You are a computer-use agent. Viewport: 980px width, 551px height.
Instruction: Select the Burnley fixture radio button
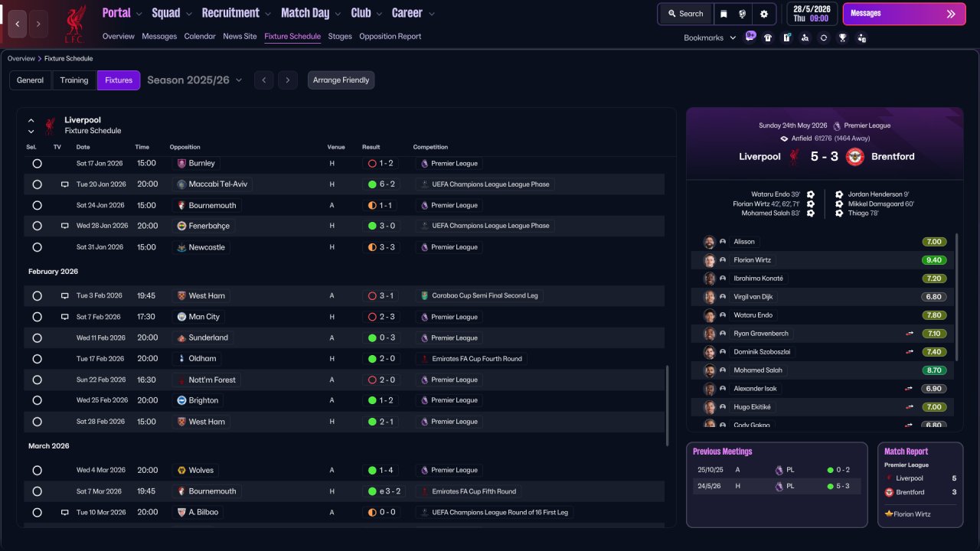click(37, 163)
